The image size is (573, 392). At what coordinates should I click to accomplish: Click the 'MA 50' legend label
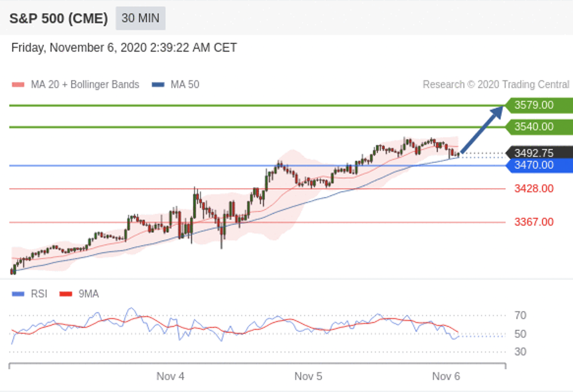click(185, 84)
